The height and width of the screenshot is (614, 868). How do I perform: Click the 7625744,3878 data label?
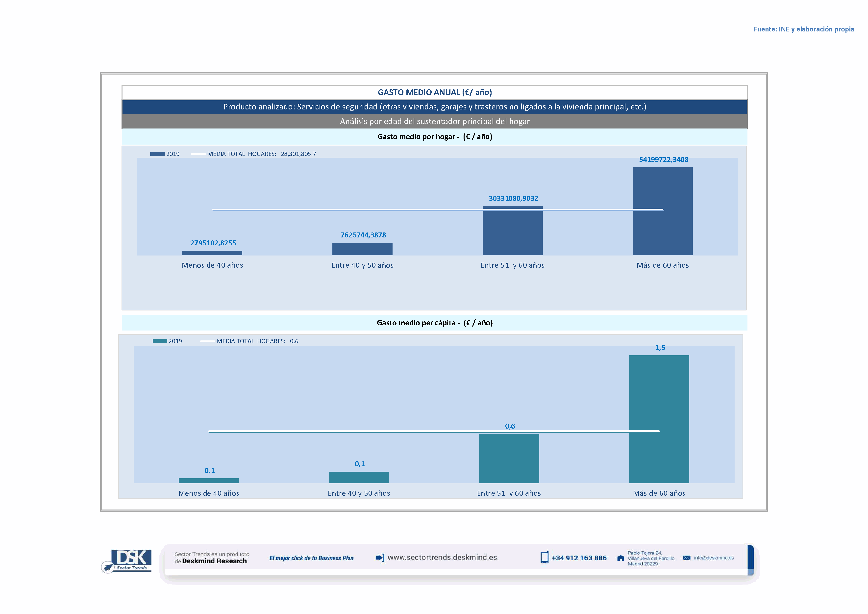(363, 235)
